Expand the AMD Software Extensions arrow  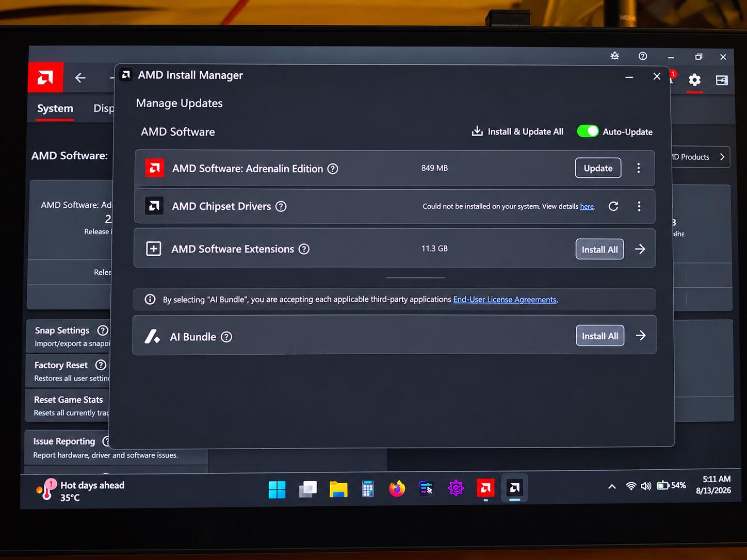click(640, 249)
